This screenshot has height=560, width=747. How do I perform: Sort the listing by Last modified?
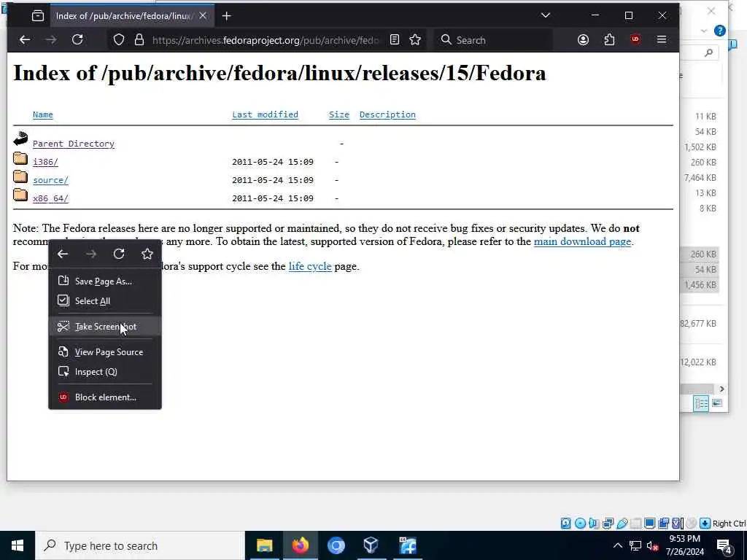point(265,114)
